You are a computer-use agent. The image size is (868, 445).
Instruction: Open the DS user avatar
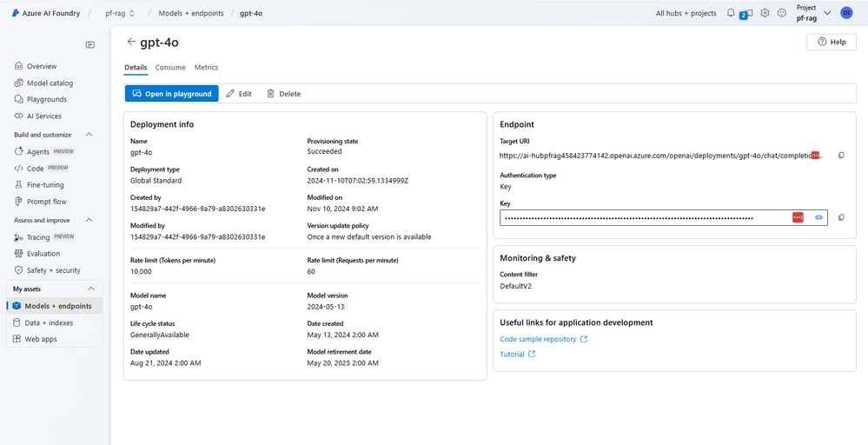(846, 13)
